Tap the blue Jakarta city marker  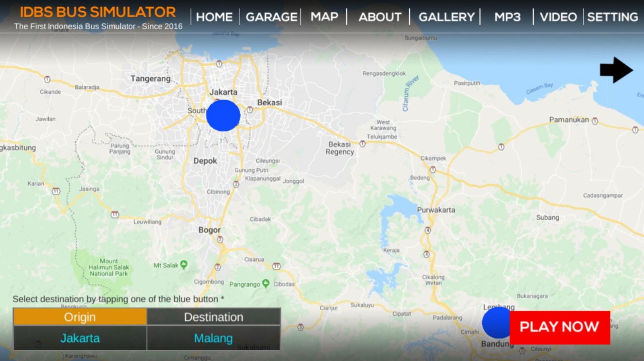click(223, 115)
